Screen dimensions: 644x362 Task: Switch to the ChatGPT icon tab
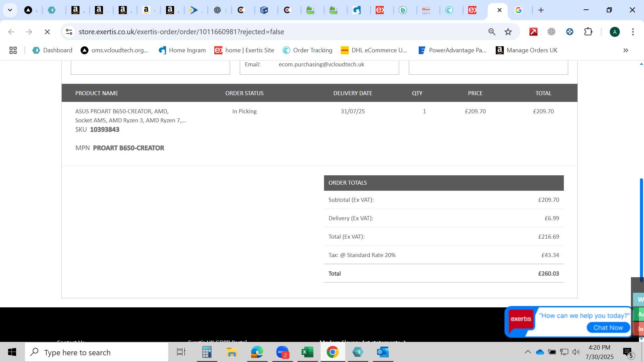(x=217, y=10)
